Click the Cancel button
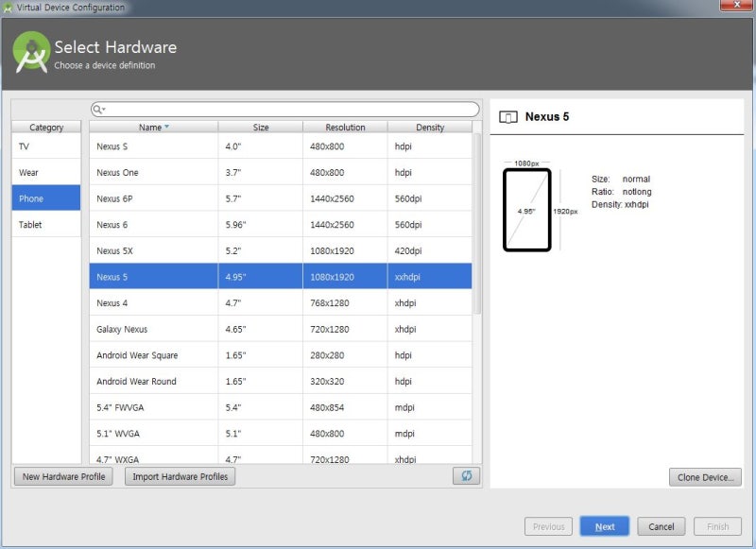Image resolution: width=756 pixels, height=549 pixels. tap(661, 526)
